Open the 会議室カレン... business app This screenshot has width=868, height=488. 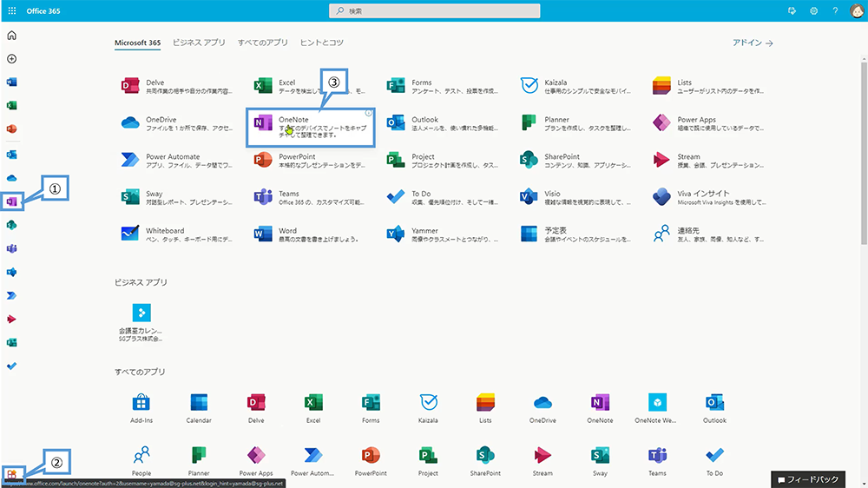141,322
